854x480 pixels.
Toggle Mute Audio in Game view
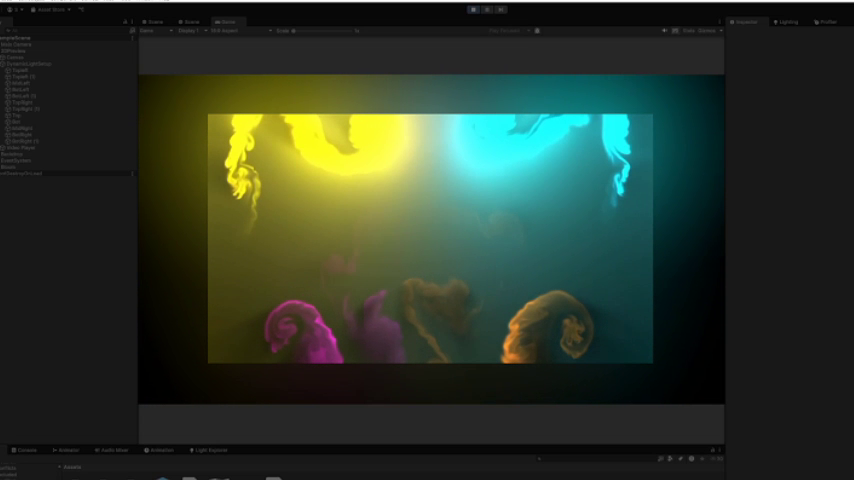[664, 31]
